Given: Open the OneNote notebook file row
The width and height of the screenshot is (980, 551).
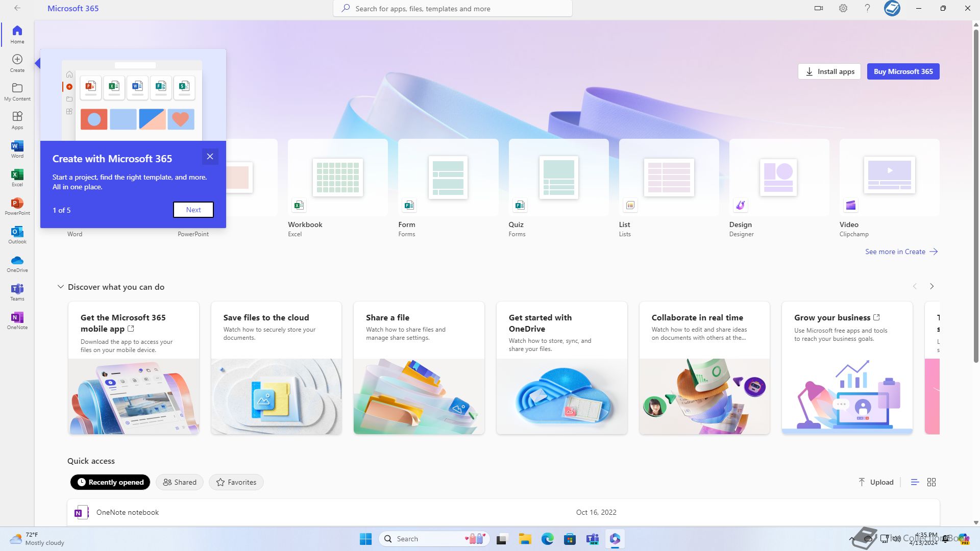Looking at the screenshot, I should [x=503, y=512].
